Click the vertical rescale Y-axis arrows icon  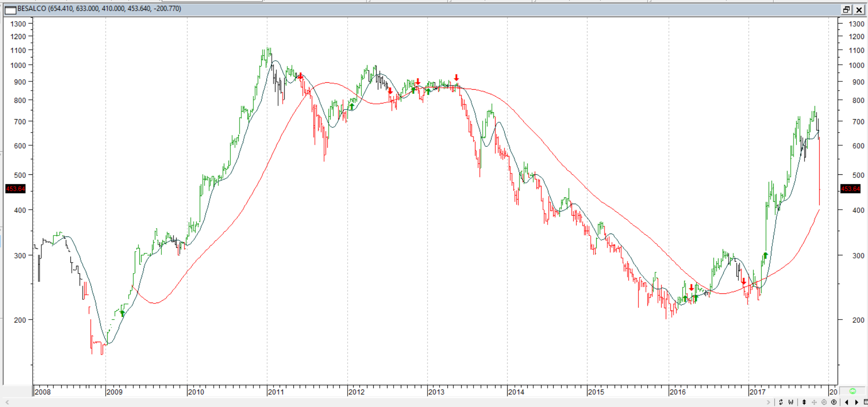tap(804, 402)
